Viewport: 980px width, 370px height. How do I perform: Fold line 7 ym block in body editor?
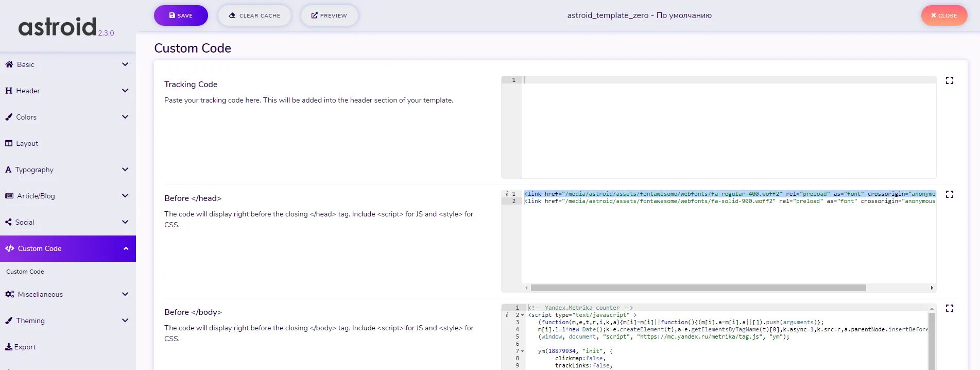522,351
